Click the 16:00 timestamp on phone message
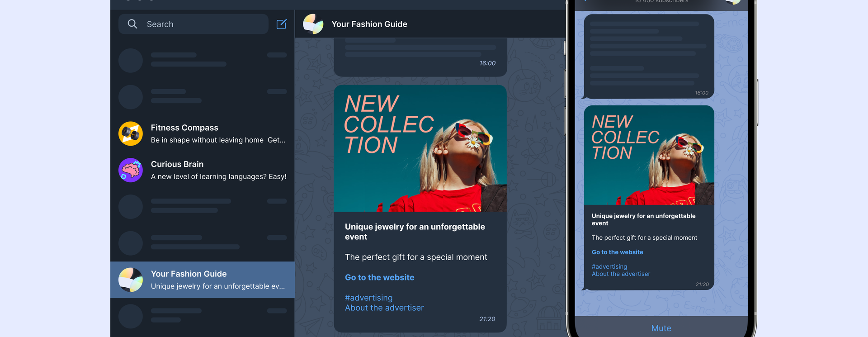The width and height of the screenshot is (868, 337). [x=702, y=93]
